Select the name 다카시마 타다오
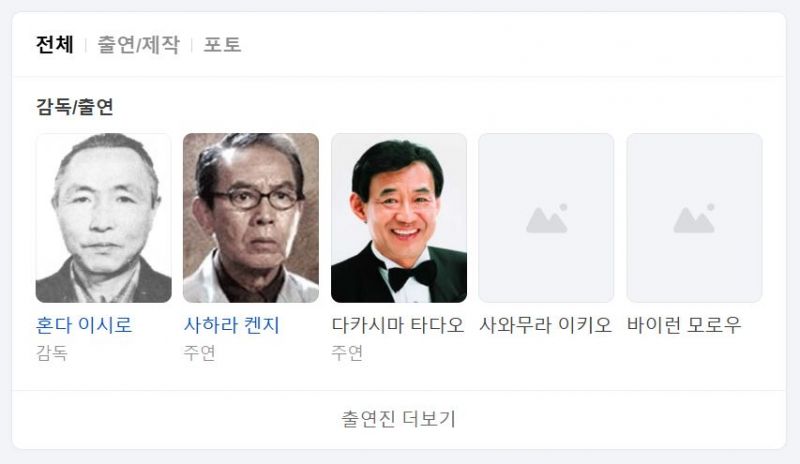The height and width of the screenshot is (464, 800). [x=397, y=325]
